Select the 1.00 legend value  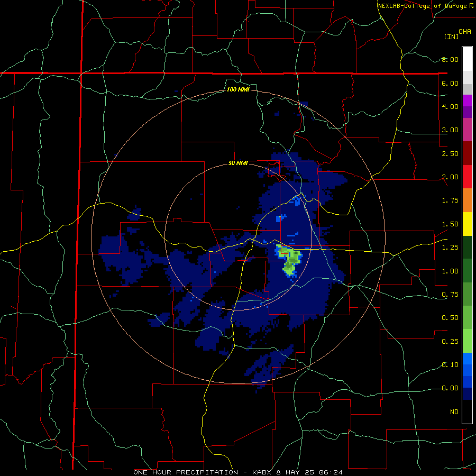(450, 271)
